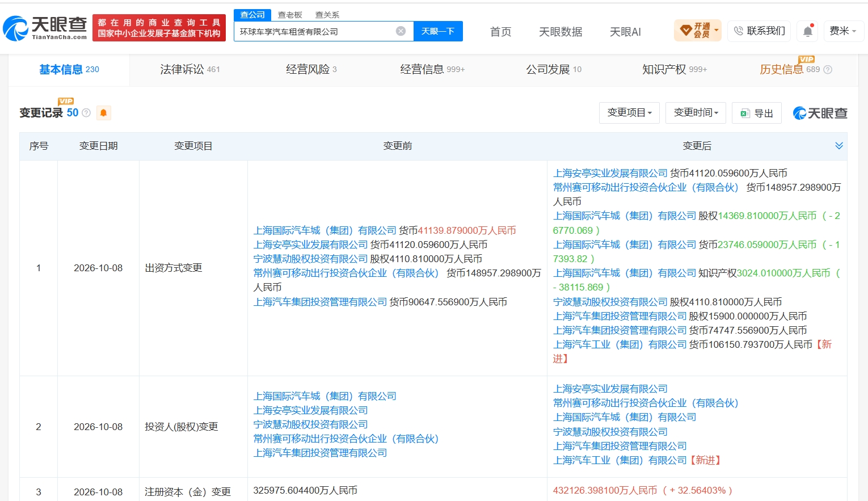Open the 法律诉讼 461 tab

click(190, 70)
